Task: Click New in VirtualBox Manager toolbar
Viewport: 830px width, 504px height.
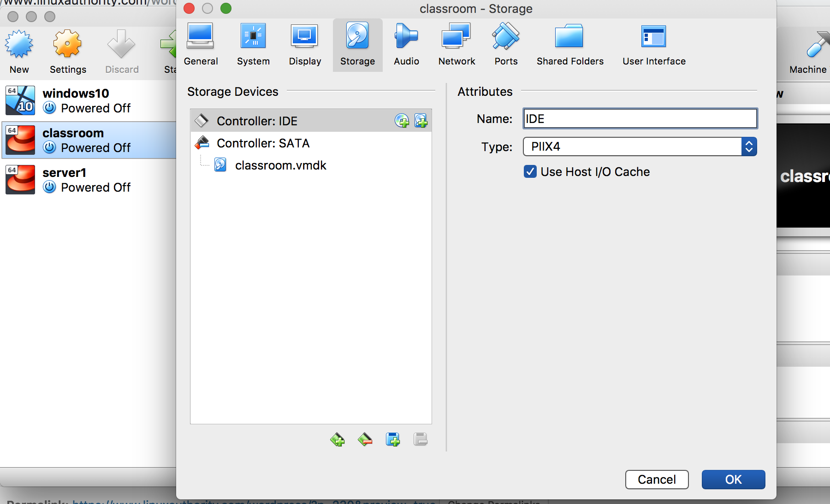Action: [x=19, y=52]
